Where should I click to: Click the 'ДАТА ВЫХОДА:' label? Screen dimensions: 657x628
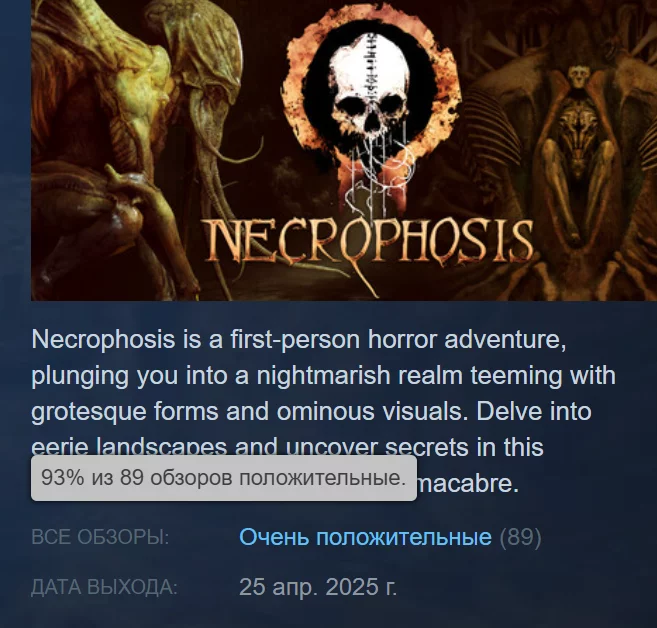tap(104, 587)
